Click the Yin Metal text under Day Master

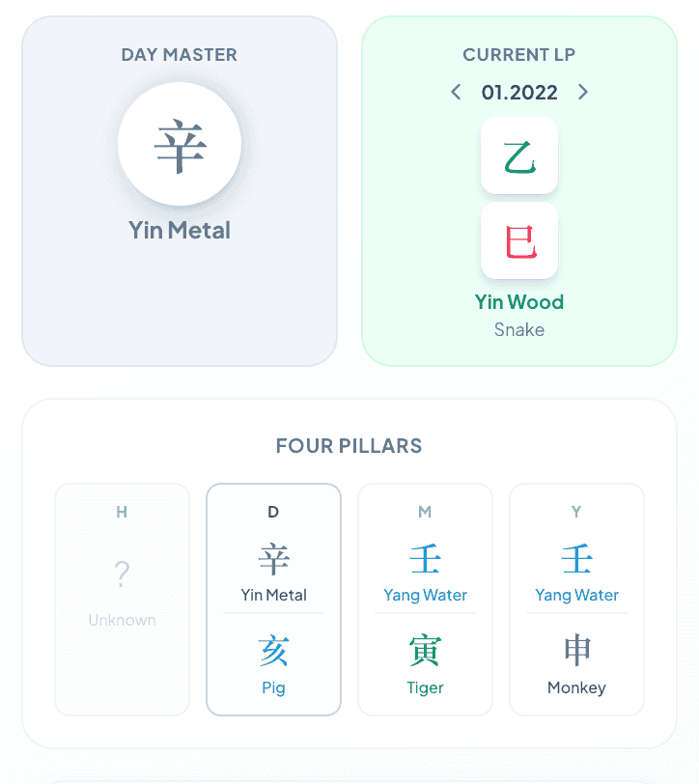[180, 231]
